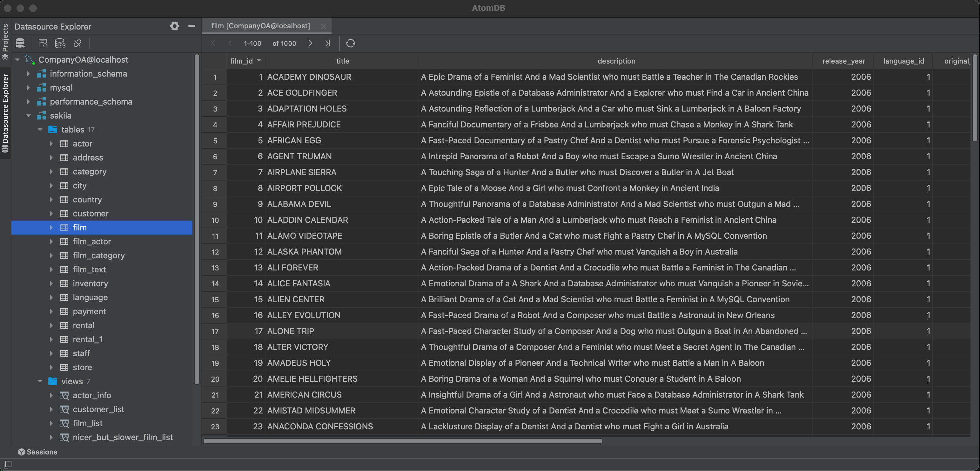Click the horizontal scrollbar of the table

pyautogui.click(x=403, y=441)
